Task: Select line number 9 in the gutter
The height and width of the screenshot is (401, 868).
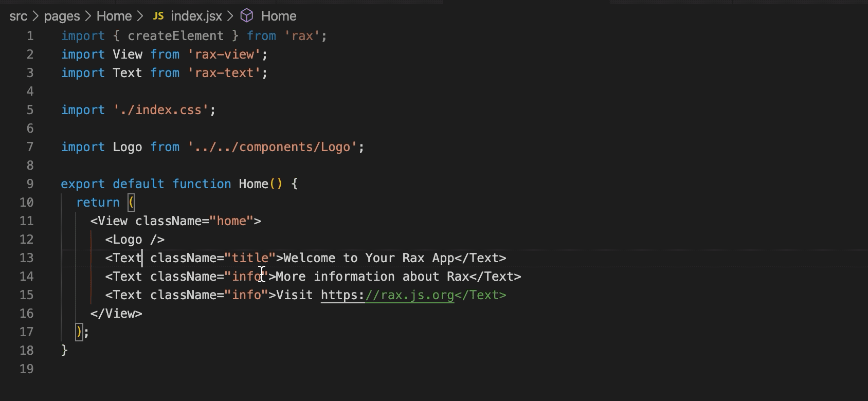Action: [30, 184]
